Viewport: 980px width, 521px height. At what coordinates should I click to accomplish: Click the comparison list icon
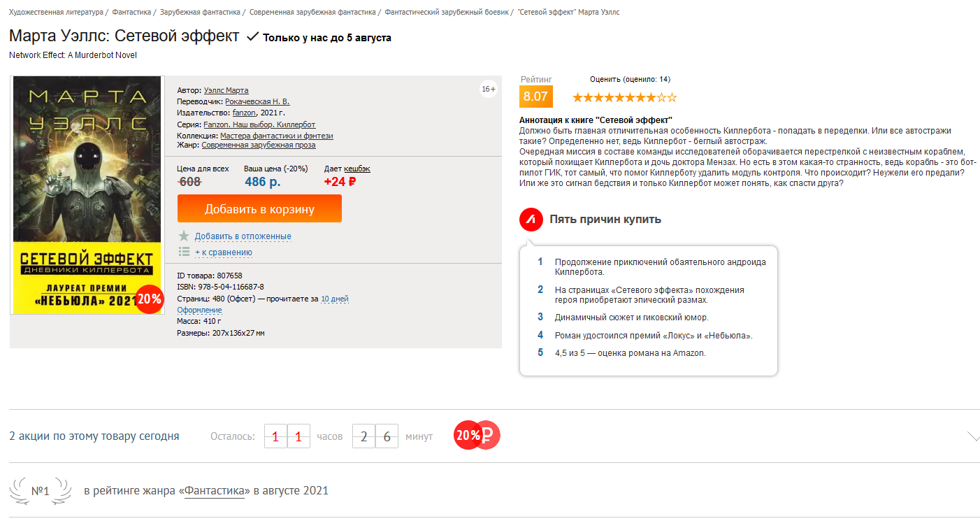[184, 252]
